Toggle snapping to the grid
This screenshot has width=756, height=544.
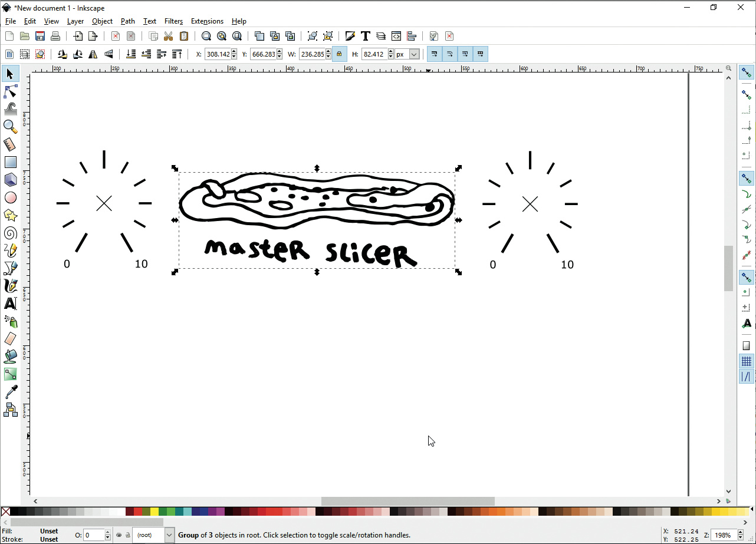[x=747, y=361]
